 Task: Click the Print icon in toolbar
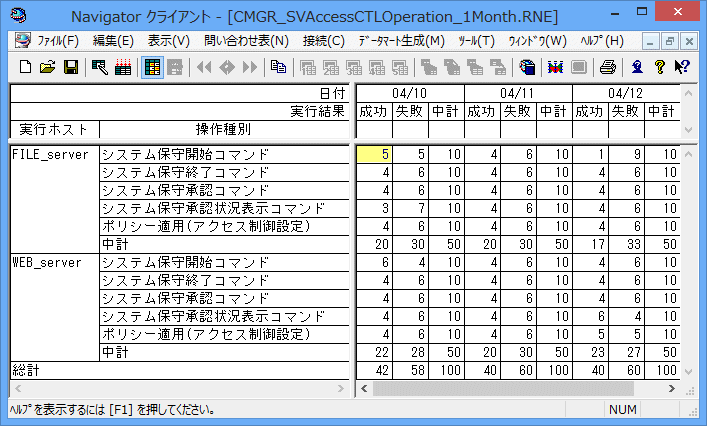coord(607,68)
